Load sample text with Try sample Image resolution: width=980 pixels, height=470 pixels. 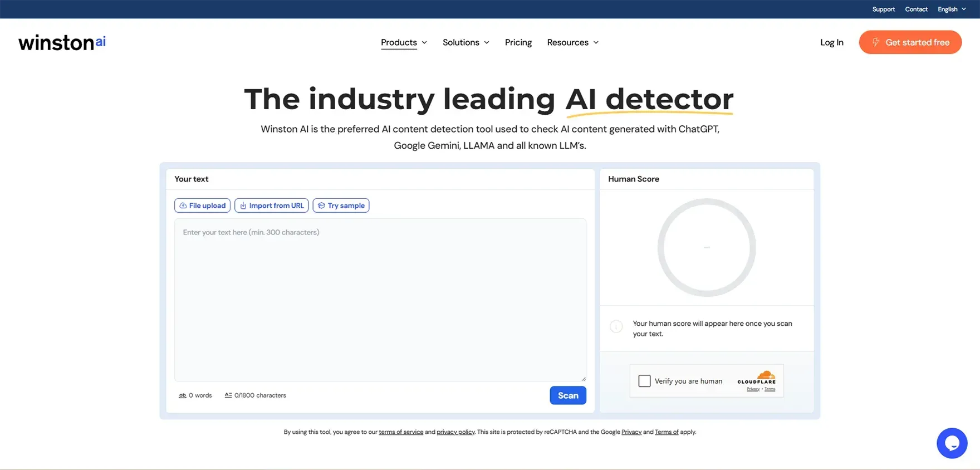(341, 205)
